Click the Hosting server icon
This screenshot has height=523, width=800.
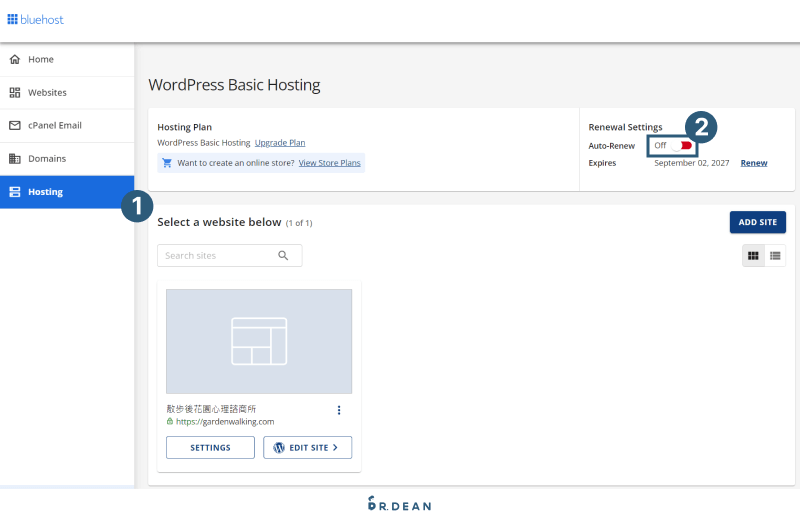tap(15, 192)
